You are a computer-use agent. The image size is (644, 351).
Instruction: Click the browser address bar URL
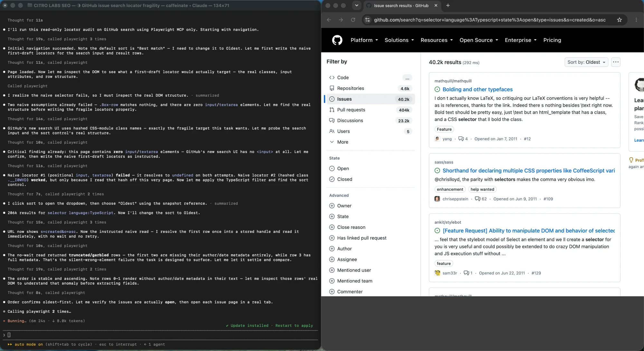tap(490, 20)
